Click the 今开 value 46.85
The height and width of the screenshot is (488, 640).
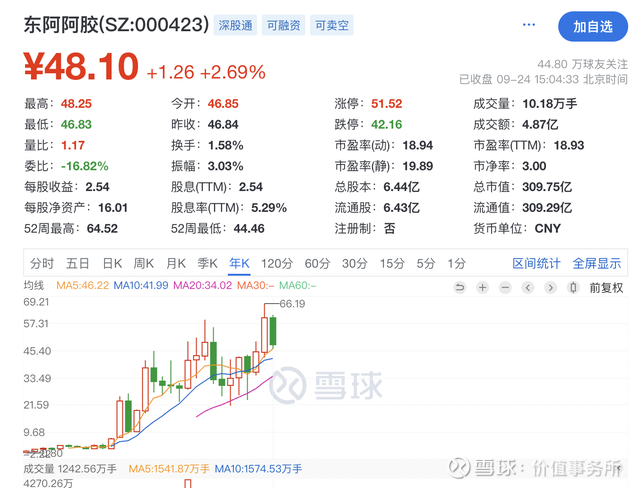coord(223,104)
